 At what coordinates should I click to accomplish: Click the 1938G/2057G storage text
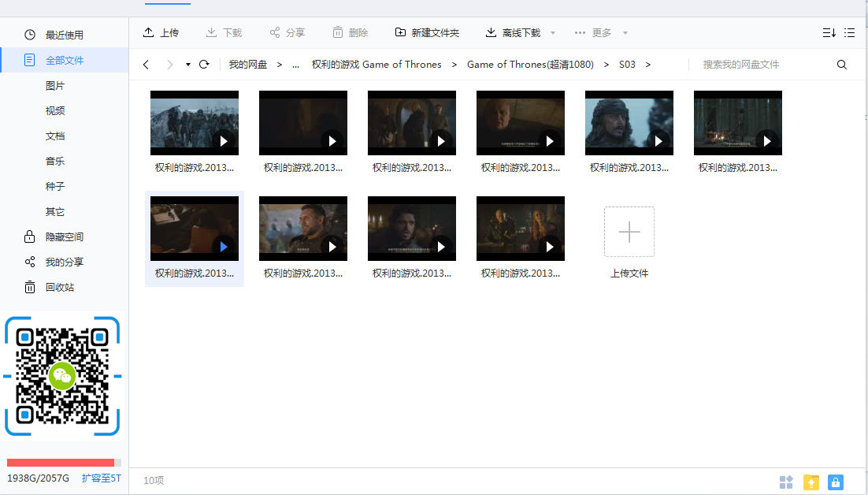(38, 478)
